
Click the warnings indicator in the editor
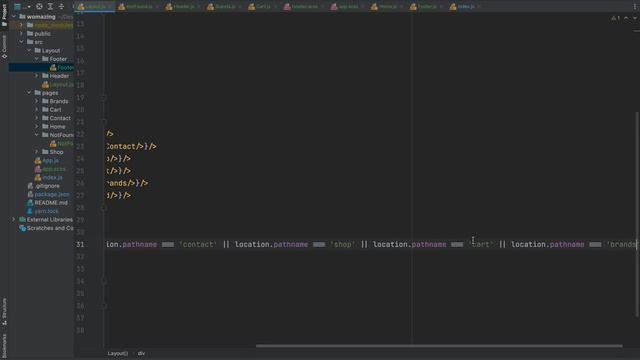point(616,18)
